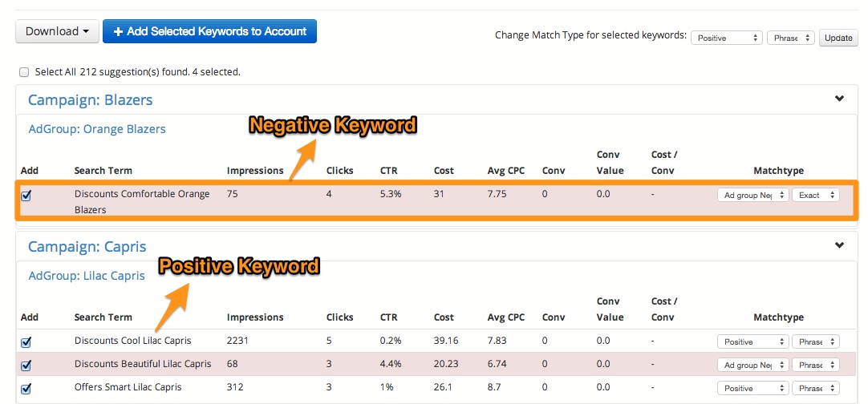This screenshot has height=404, width=868.
Task: Uncheck Discounts Comfortable Orange Blazers row
Action: coord(26,196)
